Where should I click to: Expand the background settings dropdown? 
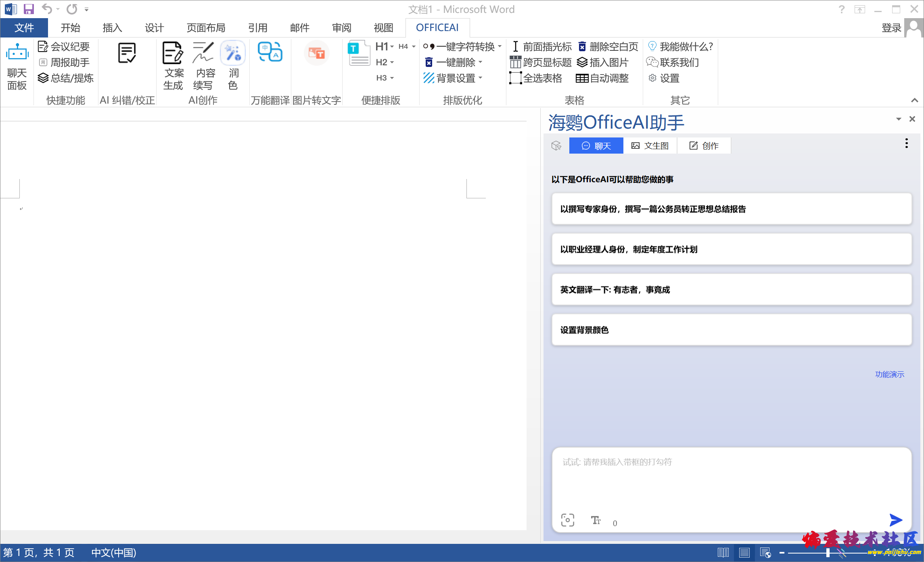click(481, 78)
